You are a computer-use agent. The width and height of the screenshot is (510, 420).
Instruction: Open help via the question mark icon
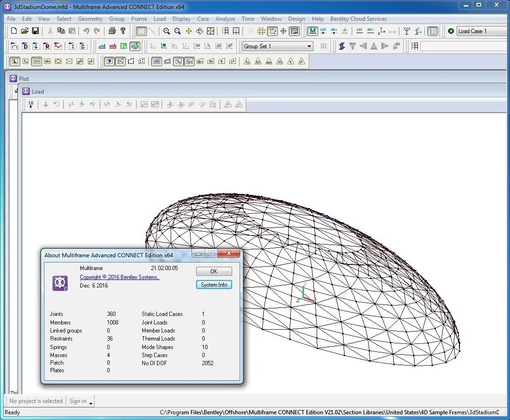[x=122, y=31]
